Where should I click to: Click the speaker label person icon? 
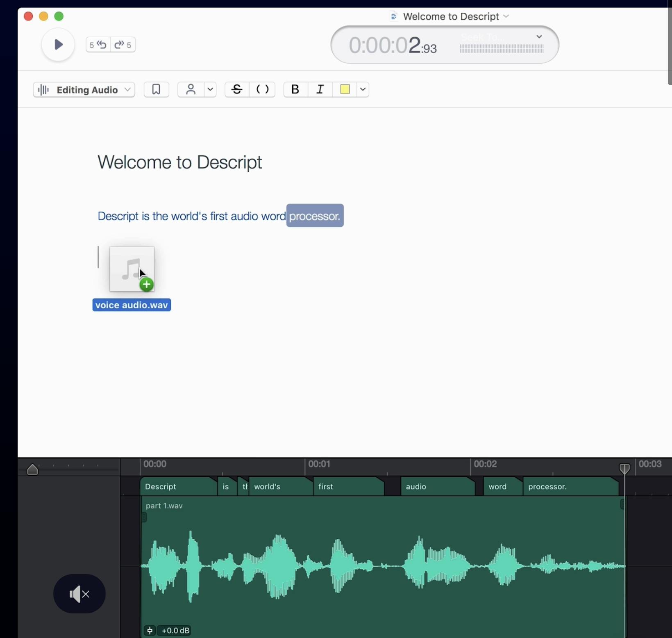[x=191, y=89]
